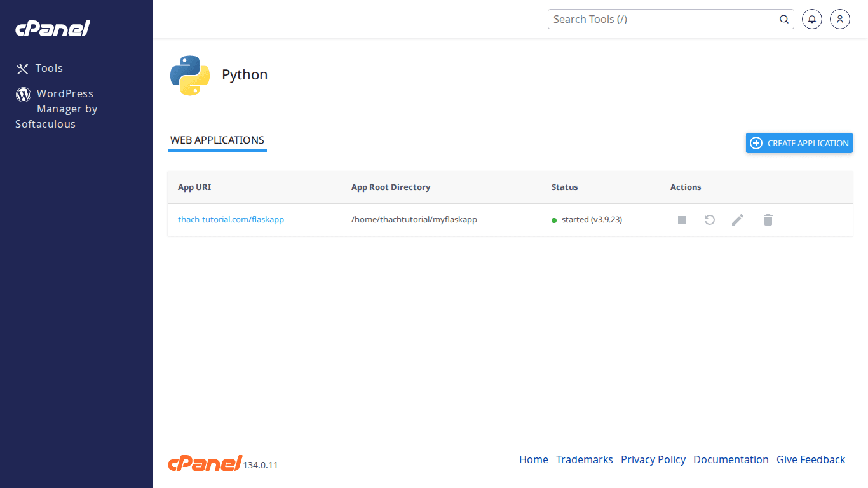Click the Python logo at the page header
Image resolution: width=868 pixels, height=488 pixels.
189,74
